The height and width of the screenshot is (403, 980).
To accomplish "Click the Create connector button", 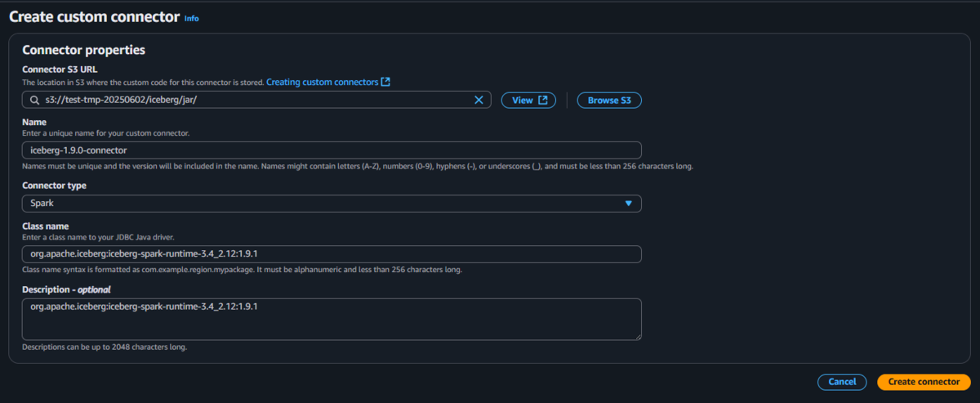I will (924, 382).
